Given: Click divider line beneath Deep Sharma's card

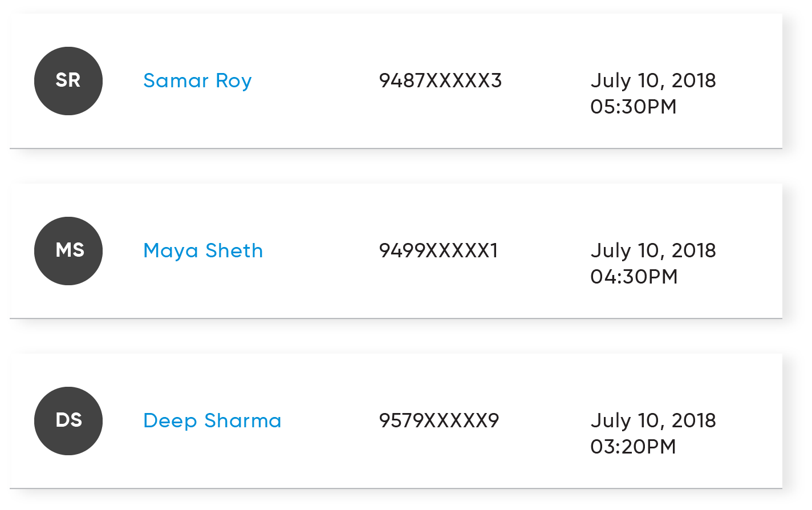Looking at the screenshot, I should click(x=396, y=488).
